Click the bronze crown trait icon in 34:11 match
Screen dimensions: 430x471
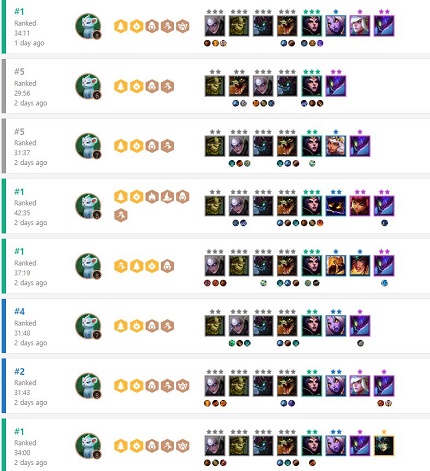(x=183, y=26)
